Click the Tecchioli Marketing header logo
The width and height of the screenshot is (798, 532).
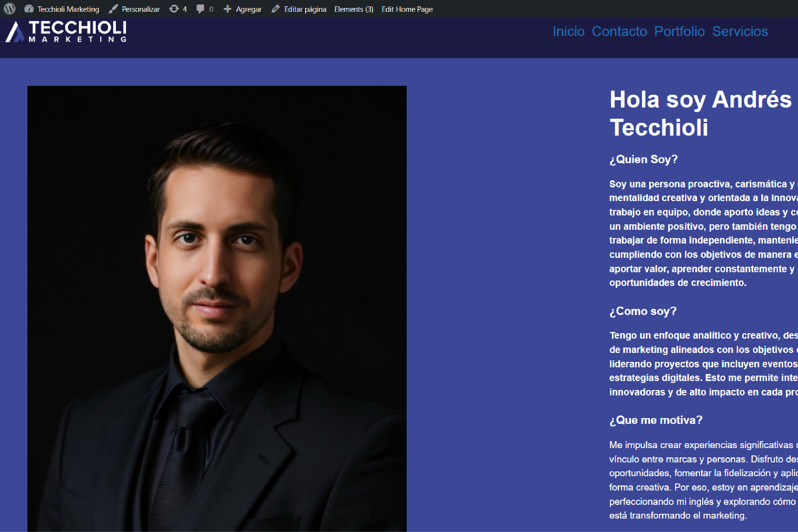pyautogui.click(x=66, y=32)
